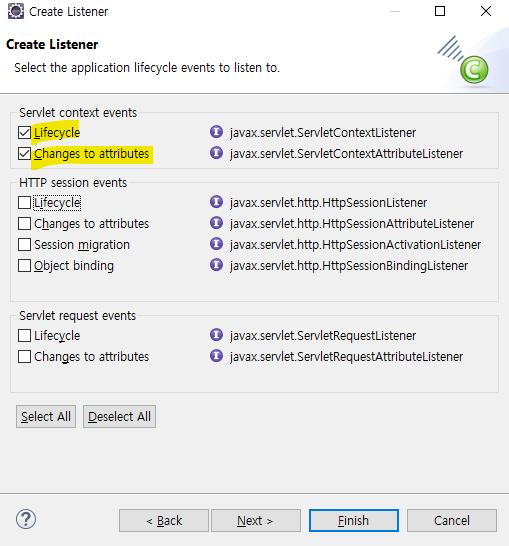Uncheck Servlet context Changes to attributes

click(24, 154)
